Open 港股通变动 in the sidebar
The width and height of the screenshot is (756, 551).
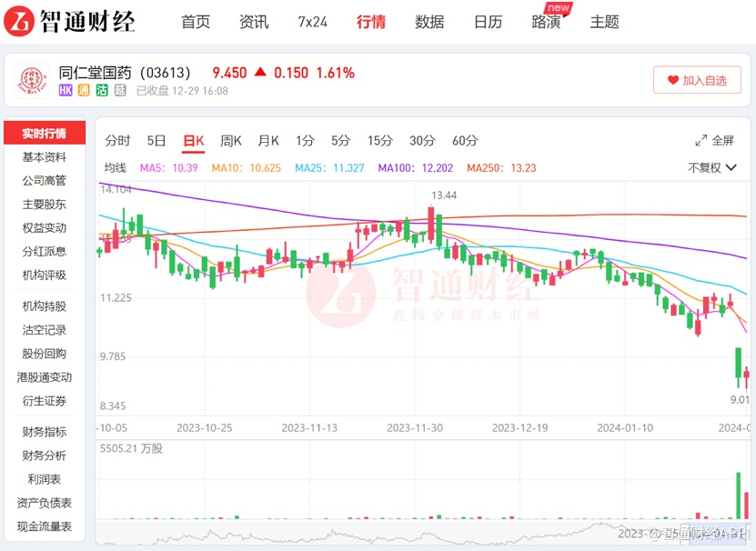point(45,377)
